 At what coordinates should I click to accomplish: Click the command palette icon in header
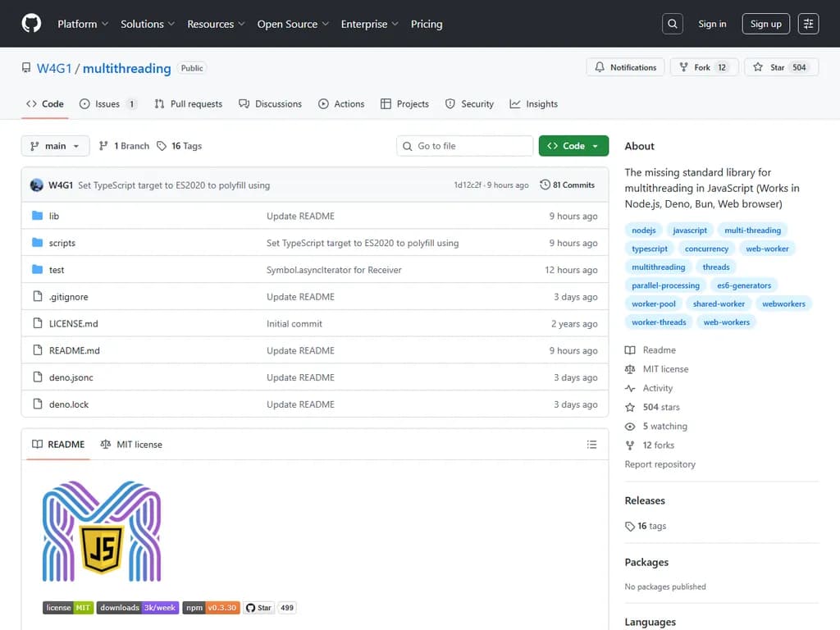point(808,24)
